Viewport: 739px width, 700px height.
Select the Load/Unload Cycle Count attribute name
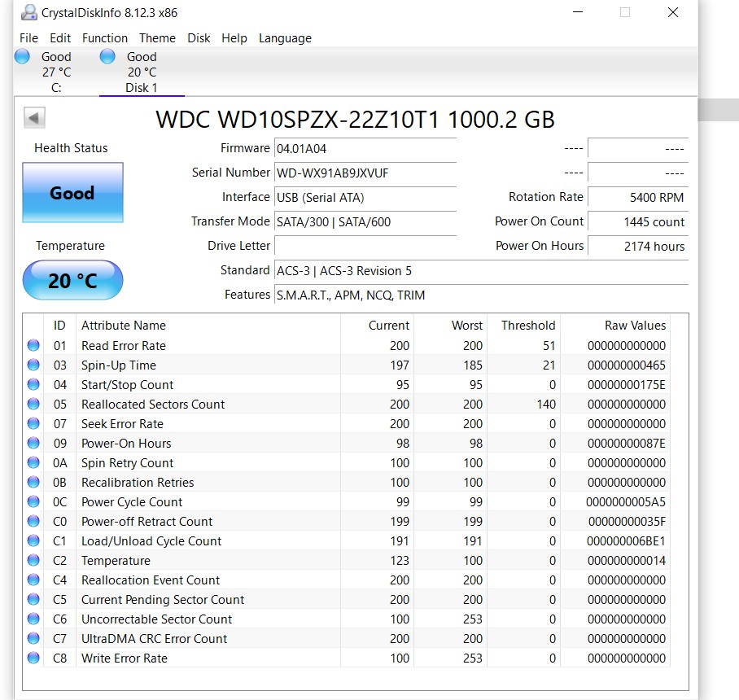[x=151, y=541]
